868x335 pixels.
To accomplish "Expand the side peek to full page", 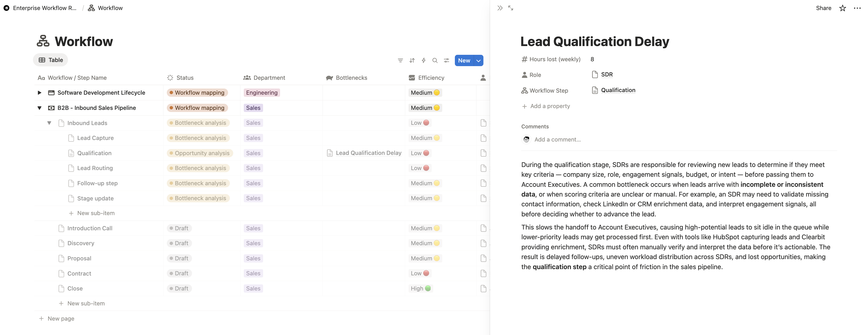I will pos(511,8).
